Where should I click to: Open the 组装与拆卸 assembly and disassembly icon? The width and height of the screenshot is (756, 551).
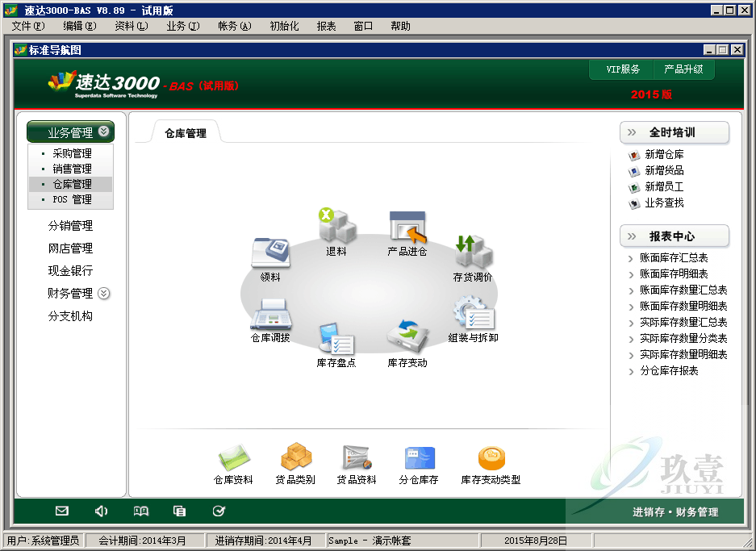[x=474, y=313]
